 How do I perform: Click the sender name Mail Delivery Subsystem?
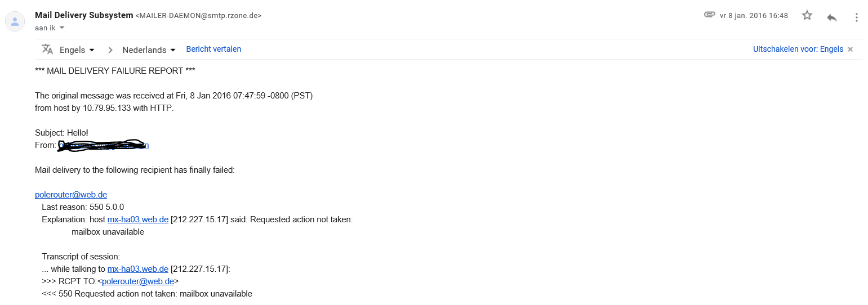point(84,15)
